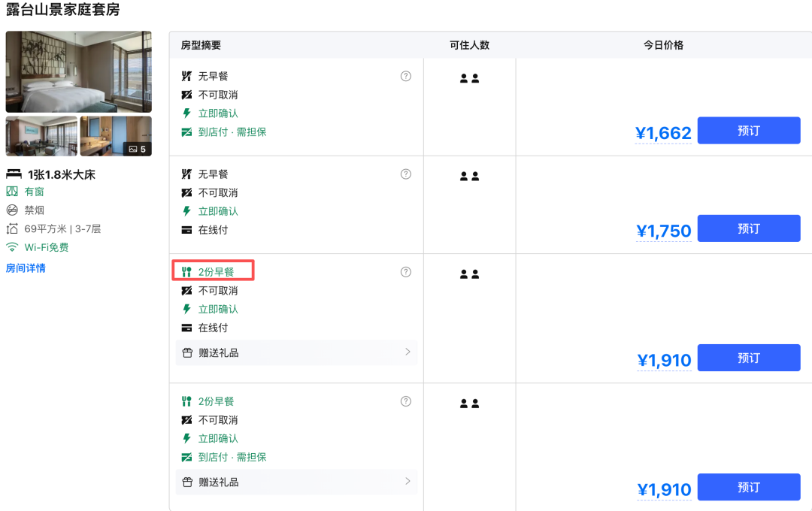
Task: Click the ¥1,662 price
Action: pos(663,134)
